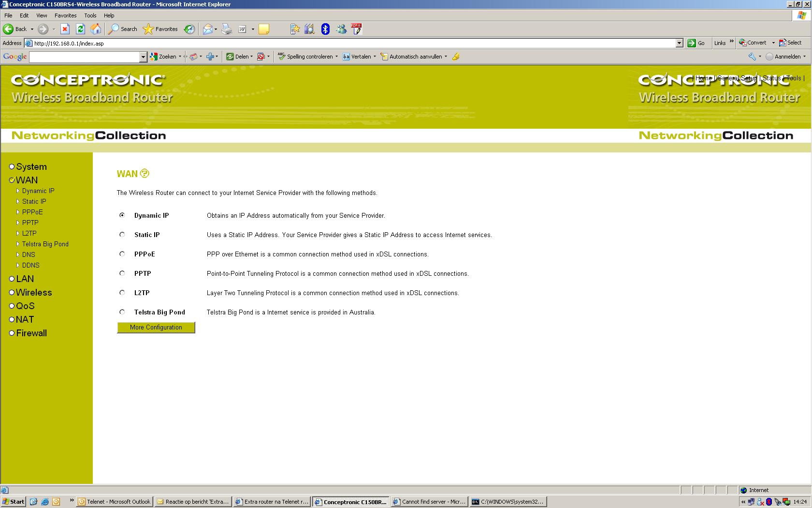
Task: Click the More Configuration button
Action: pos(156,328)
